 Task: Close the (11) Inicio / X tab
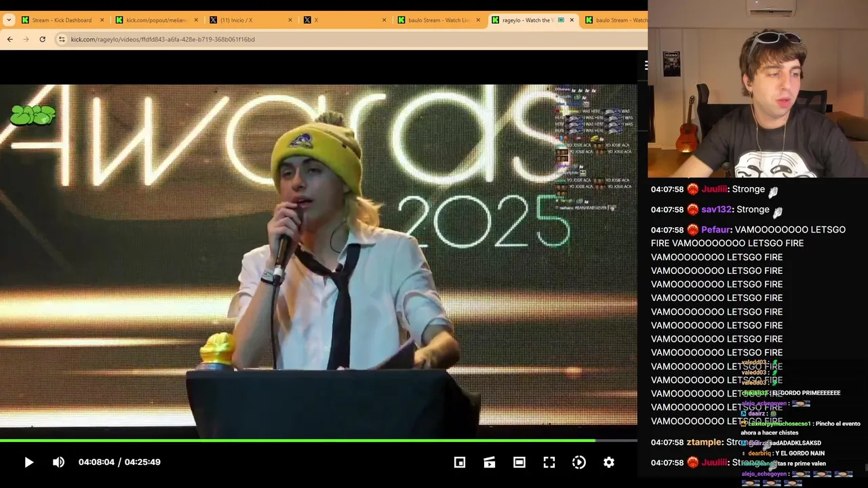[290, 20]
